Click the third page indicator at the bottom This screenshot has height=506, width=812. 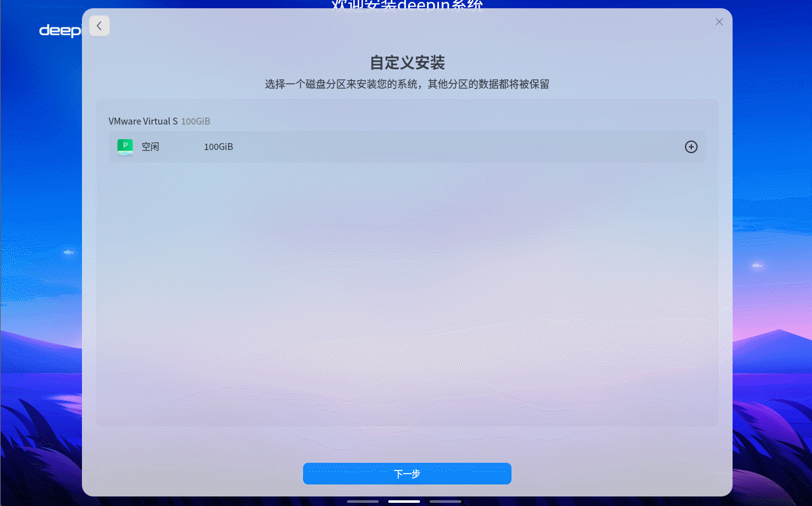[445, 502]
